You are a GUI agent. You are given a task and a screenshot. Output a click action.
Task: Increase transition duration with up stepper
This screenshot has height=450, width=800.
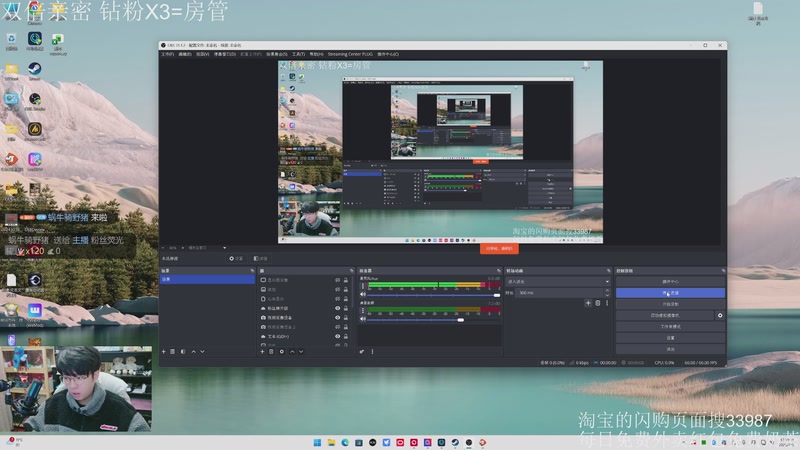pyautogui.click(x=607, y=291)
